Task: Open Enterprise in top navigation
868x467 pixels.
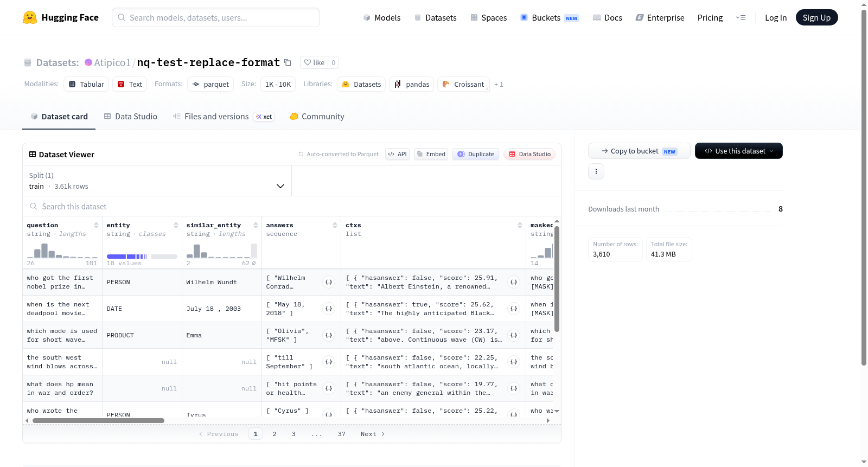Action: (660, 17)
